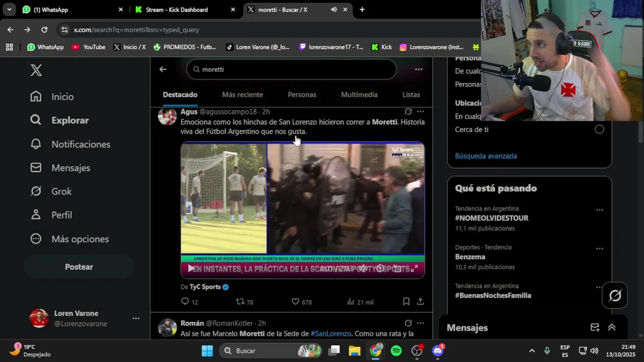Click the back arrow beside search box
This screenshot has height=362, width=644.
163,69
